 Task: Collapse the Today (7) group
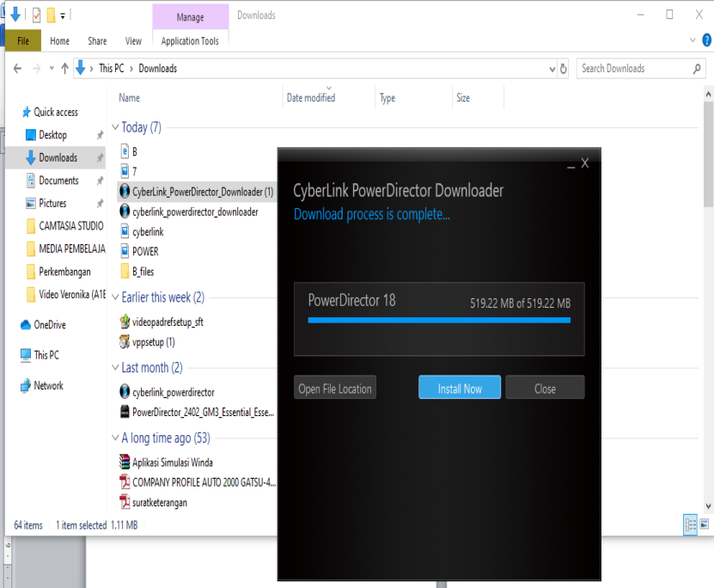coord(115,127)
